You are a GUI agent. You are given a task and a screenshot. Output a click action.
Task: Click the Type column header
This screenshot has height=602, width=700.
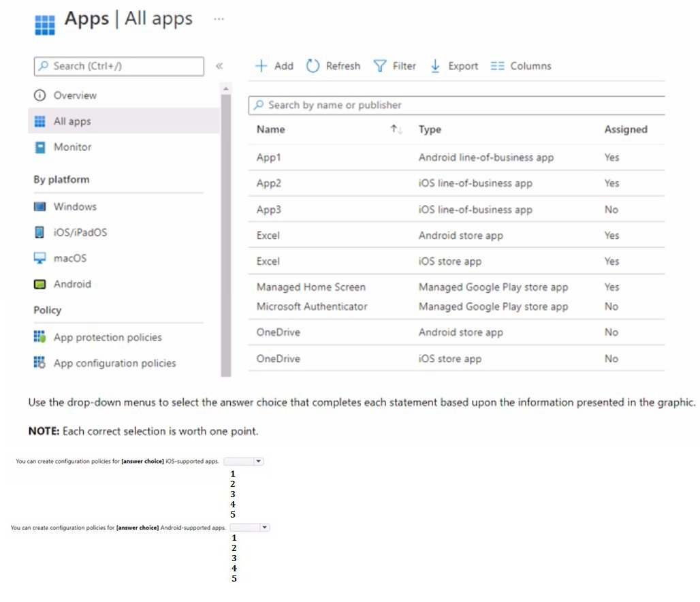coord(430,129)
